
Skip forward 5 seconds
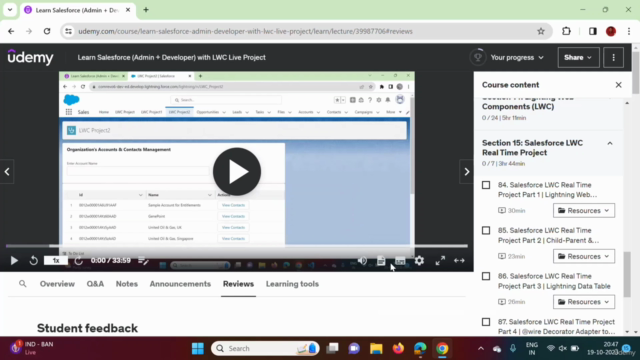coord(78,260)
